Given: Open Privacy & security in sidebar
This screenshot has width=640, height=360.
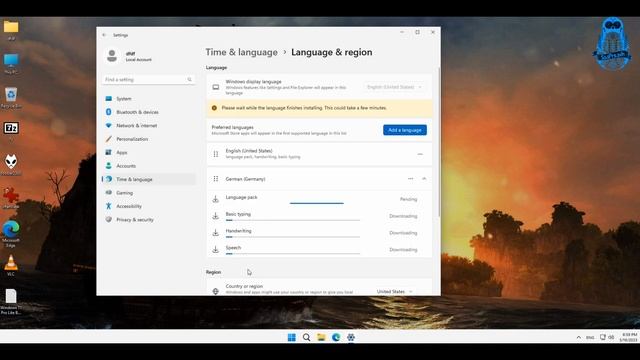Looking at the screenshot, I should click(x=149, y=220).
